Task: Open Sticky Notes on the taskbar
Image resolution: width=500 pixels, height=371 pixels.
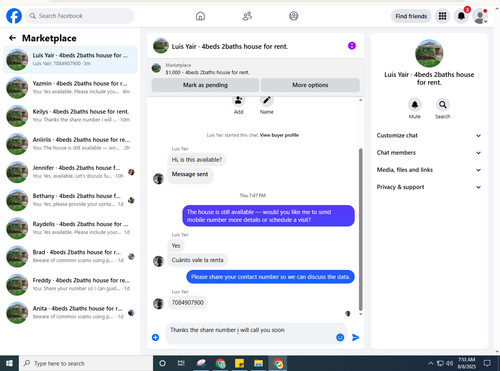Action: coord(239,363)
